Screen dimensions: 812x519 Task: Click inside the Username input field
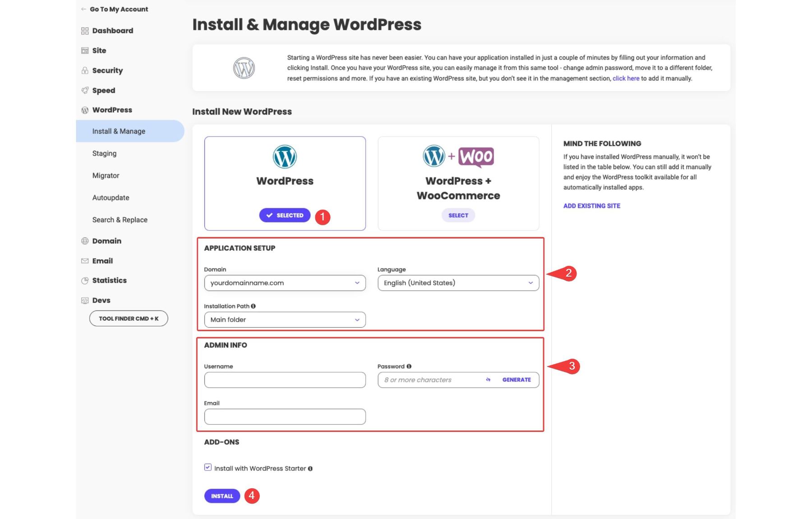tap(284, 380)
